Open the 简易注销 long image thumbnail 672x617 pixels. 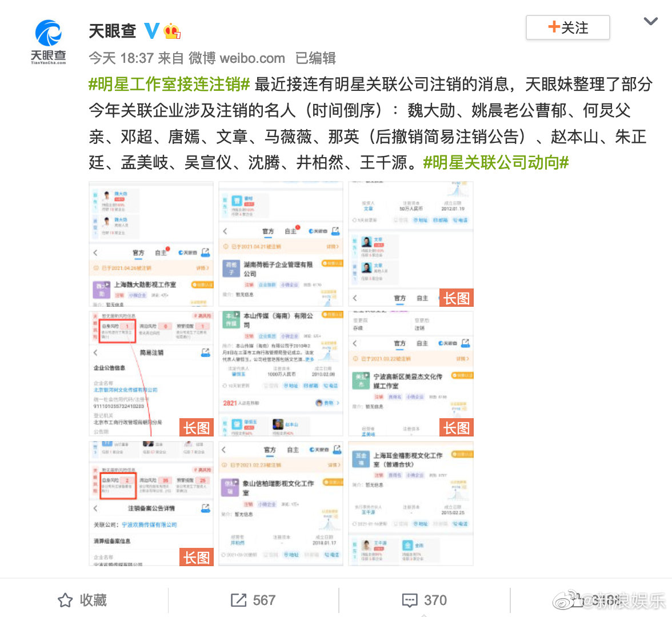pos(151,374)
